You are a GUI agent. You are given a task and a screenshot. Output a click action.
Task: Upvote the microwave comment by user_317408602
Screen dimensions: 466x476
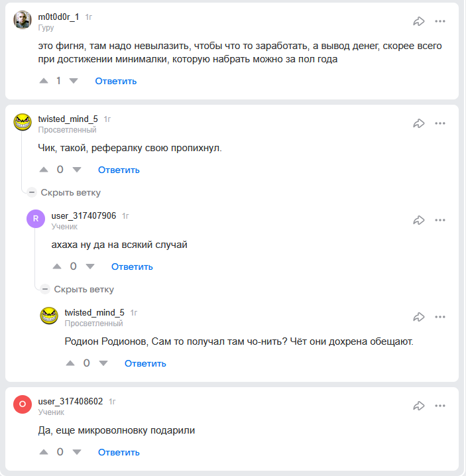44,452
